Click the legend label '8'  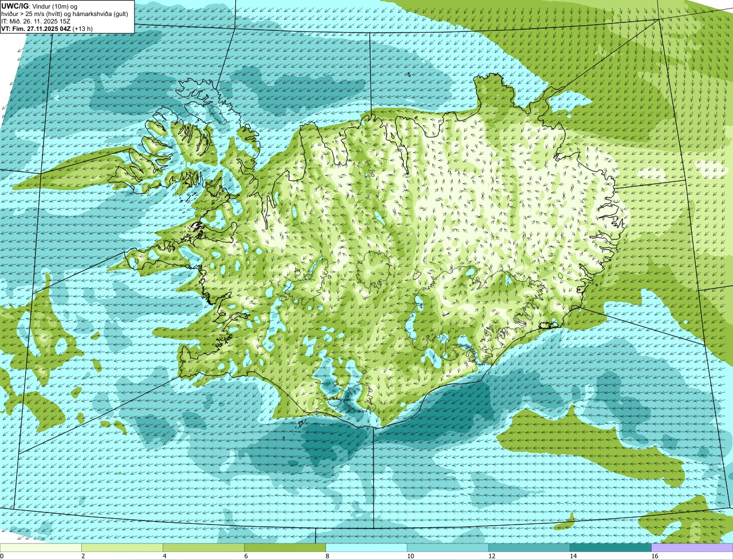pyautogui.click(x=327, y=556)
